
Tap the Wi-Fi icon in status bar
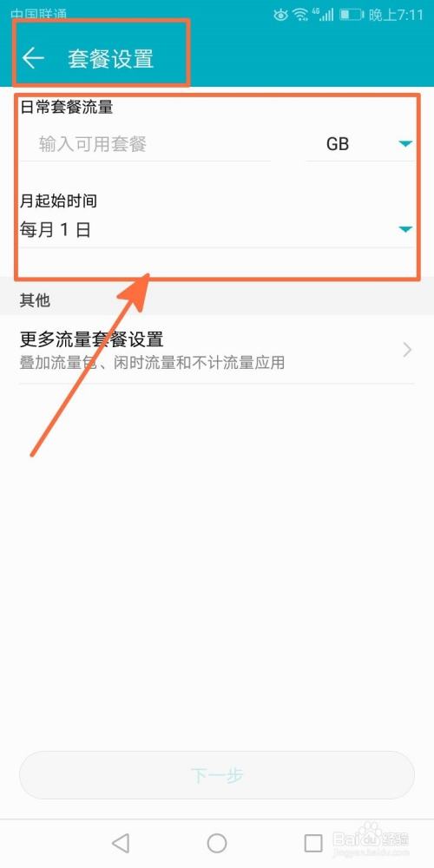[300, 15]
